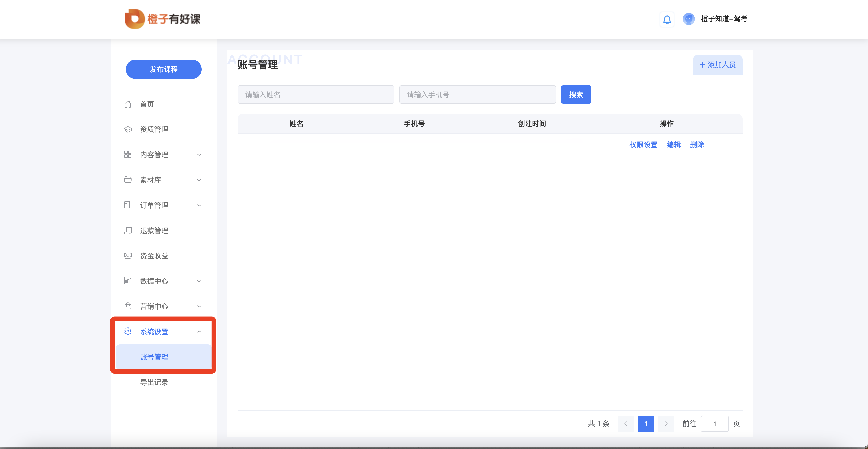The height and width of the screenshot is (449, 868).
Task: Focus the 请输入姓名 input field
Action: (316, 95)
